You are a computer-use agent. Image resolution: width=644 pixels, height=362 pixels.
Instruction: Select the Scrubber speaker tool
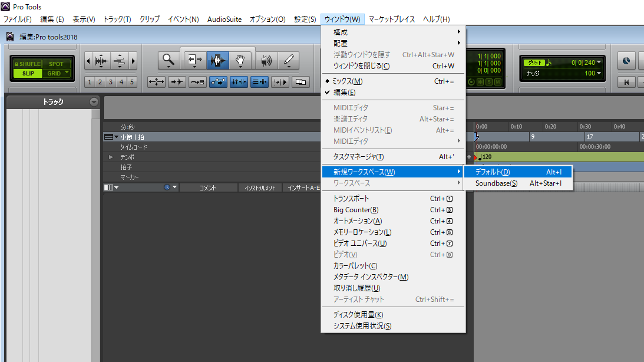coord(266,60)
